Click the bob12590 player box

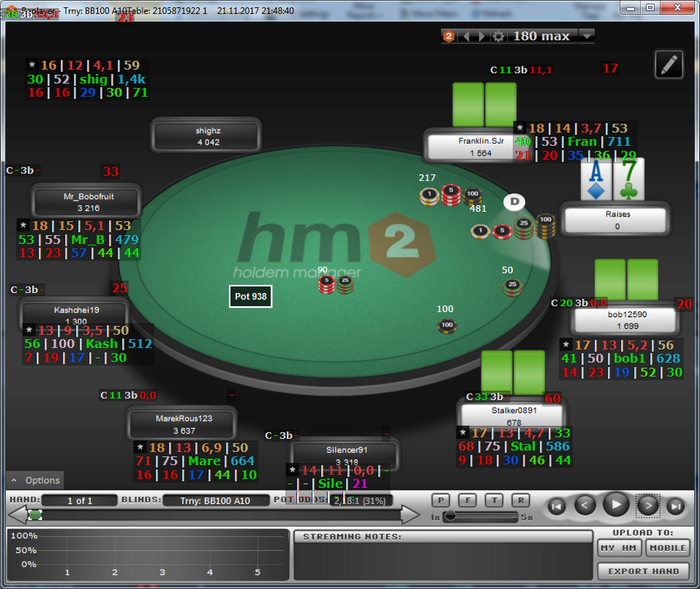pyautogui.click(x=625, y=320)
